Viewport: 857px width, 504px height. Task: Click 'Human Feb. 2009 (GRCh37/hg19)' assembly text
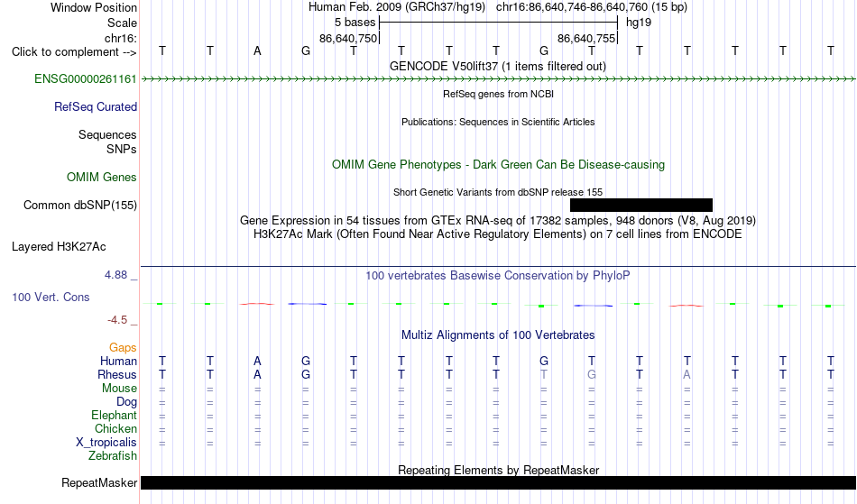pyautogui.click(x=397, y=7)
